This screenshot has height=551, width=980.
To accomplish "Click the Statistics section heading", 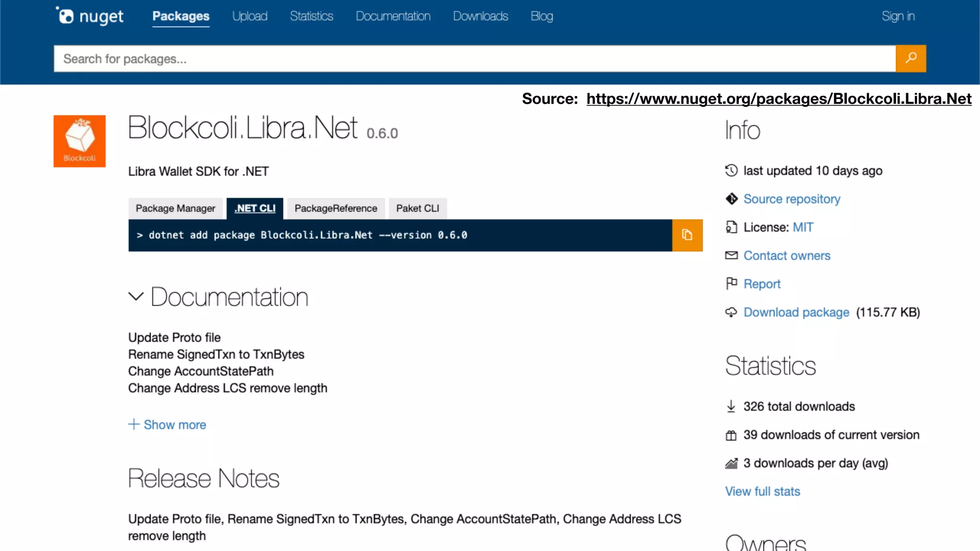I will coord(770,366).
